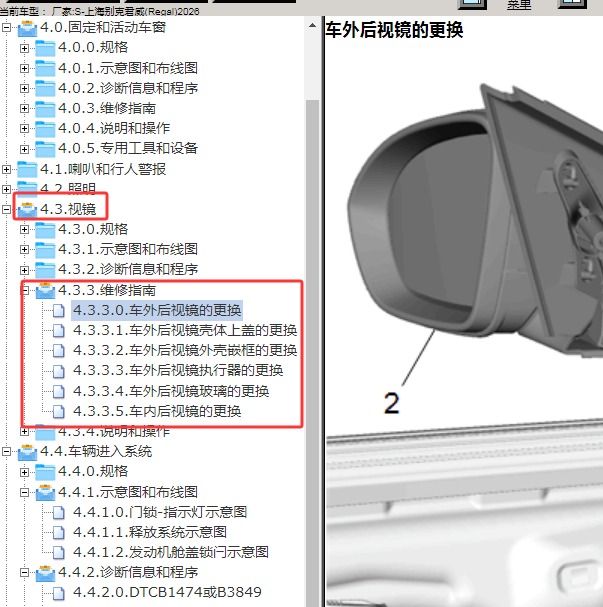Image resolution: width=603 pixels, height=607 pixels.
Task: Click the open folder icon for 4.3.视镜
Action: [27, 209]
